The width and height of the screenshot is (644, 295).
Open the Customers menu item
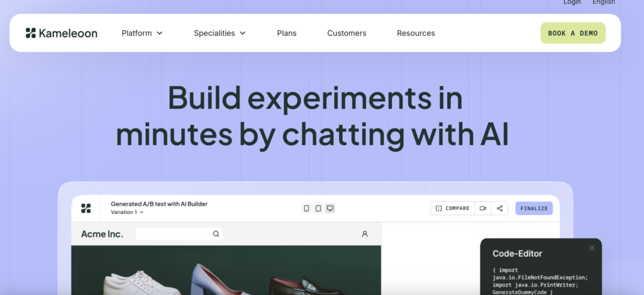coord(347,33)
